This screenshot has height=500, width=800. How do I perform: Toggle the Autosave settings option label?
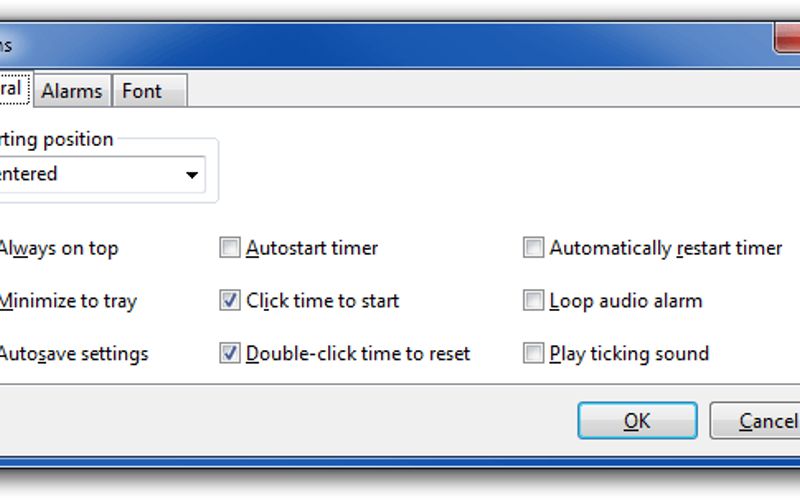[x=73, y=353]
